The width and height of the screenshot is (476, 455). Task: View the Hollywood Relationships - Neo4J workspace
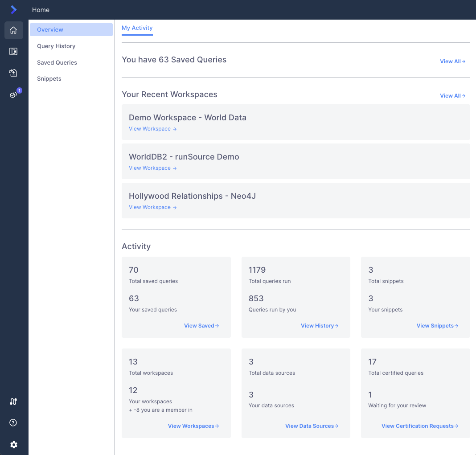(152, 207)
